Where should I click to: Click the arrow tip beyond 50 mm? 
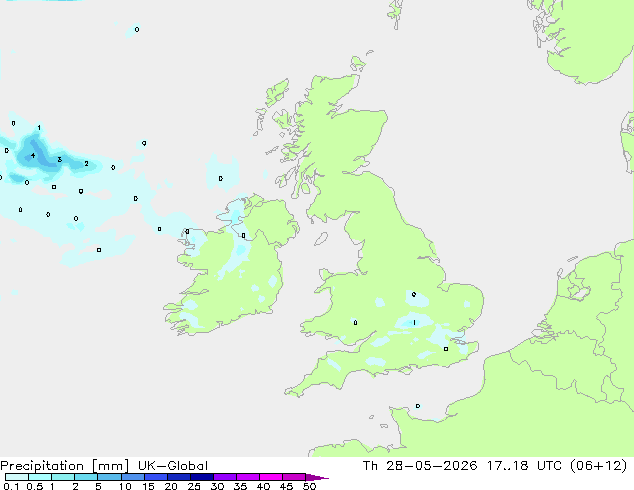(317, 477)
